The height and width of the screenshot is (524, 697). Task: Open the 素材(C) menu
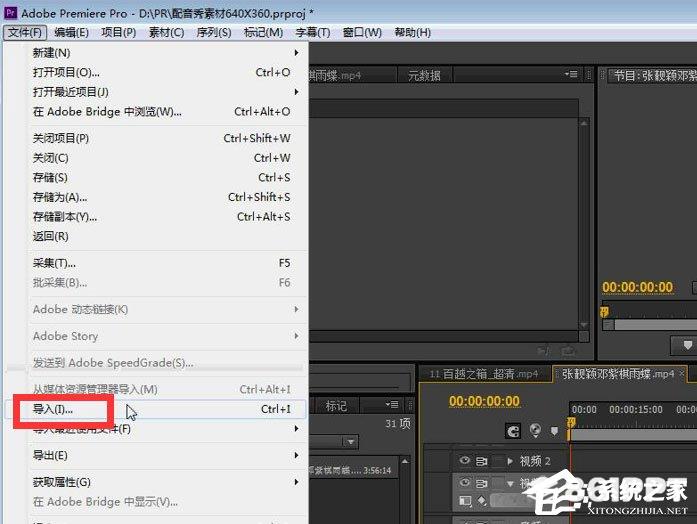pyautogui.click(x=166, y=32)
